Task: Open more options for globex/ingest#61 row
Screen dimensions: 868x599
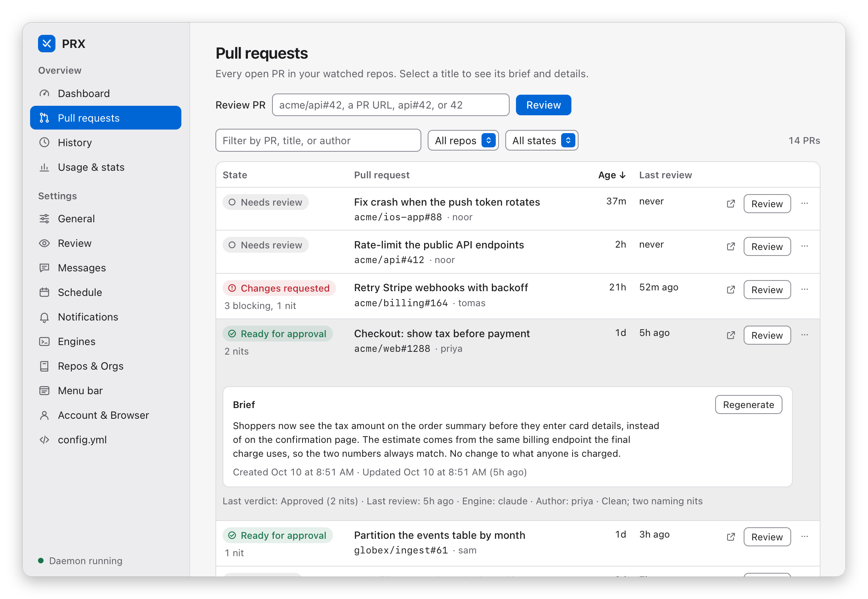Action: (x=805, y=536)
